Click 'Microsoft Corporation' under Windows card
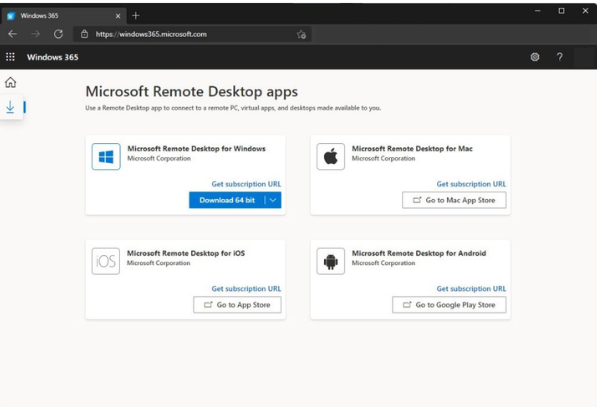Screen dimensions: 597x407 (x=159, y=158)
